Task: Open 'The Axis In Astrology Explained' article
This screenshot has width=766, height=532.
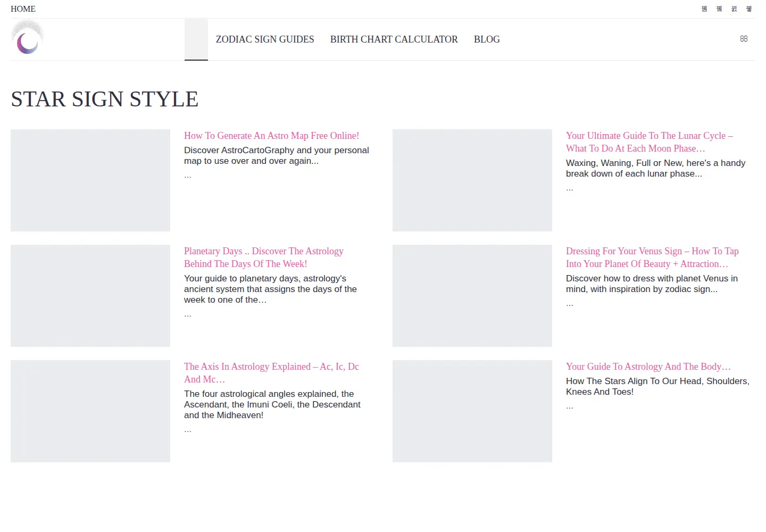Action: [x=271, y=373]
